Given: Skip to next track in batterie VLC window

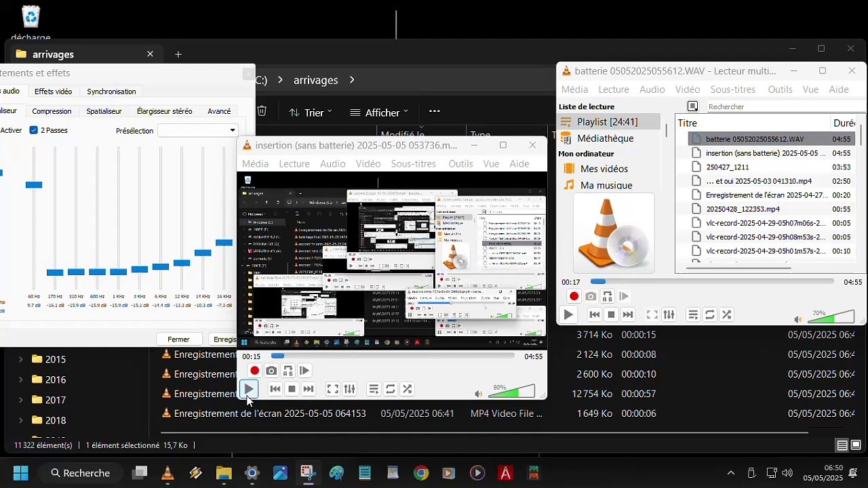Looking at the screenshot, I should click(628, 314).
